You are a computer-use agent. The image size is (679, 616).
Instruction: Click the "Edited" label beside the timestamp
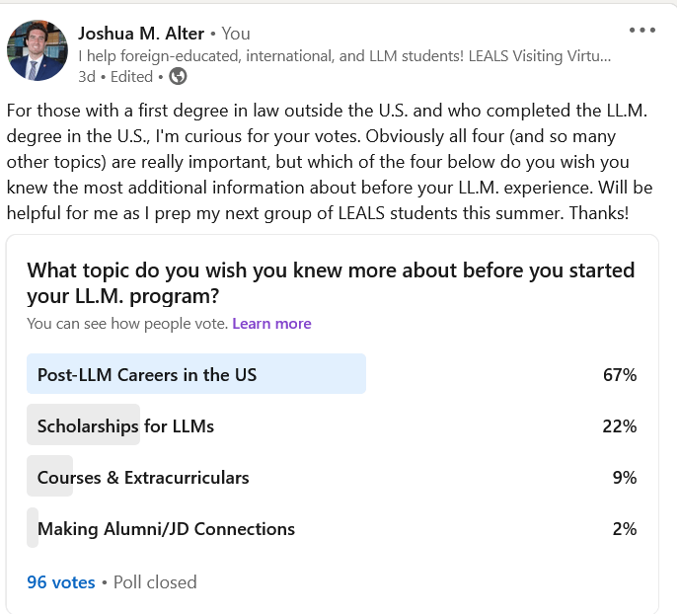click(132, 76)
